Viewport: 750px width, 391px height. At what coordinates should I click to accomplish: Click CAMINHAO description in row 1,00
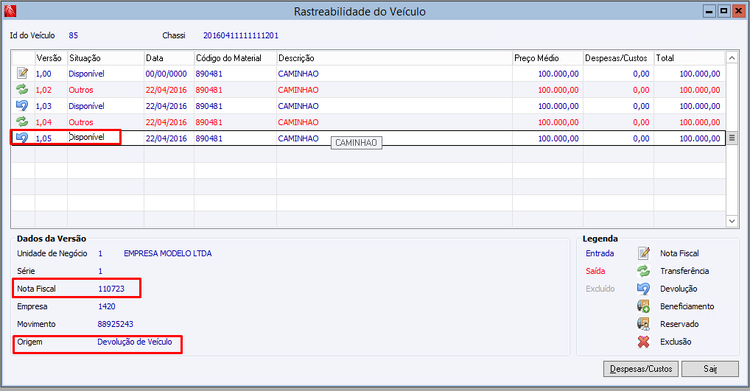point(298,74)
